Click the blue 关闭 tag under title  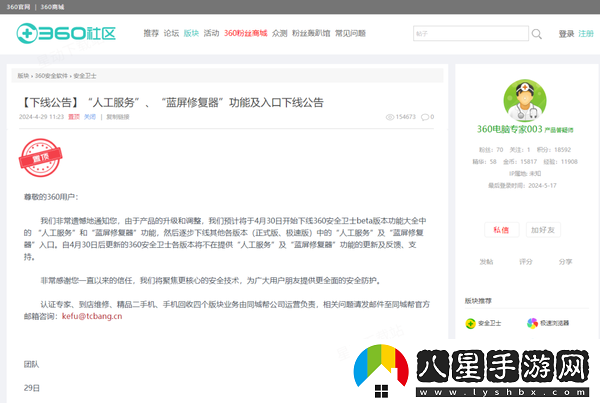pos(90,117)
